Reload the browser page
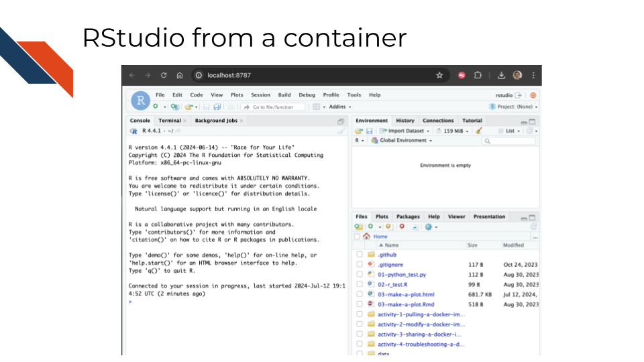Image resolution: width=644 pixels, height=362 pixels. tap(164, 75)
